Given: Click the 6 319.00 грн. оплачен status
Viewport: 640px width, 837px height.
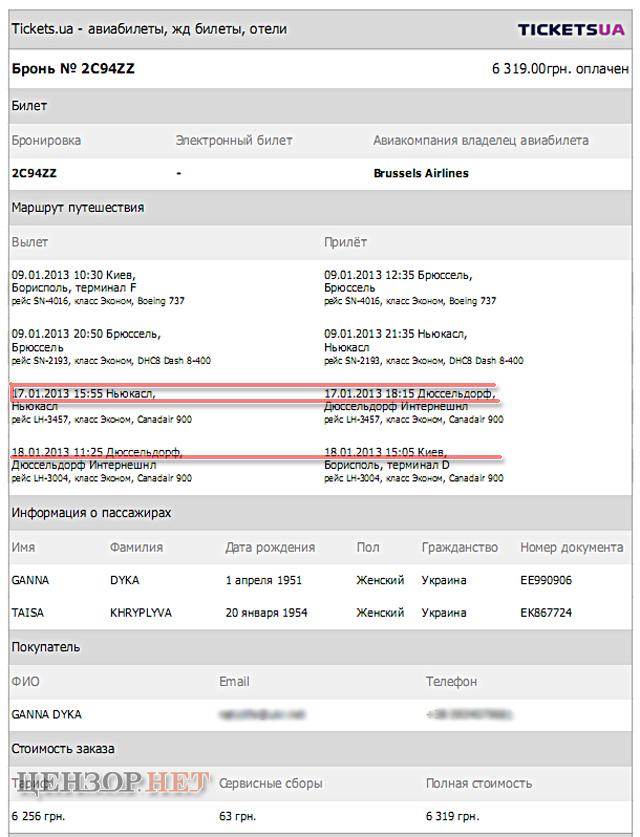Looking at the screenshot, I should coord(560,69).
